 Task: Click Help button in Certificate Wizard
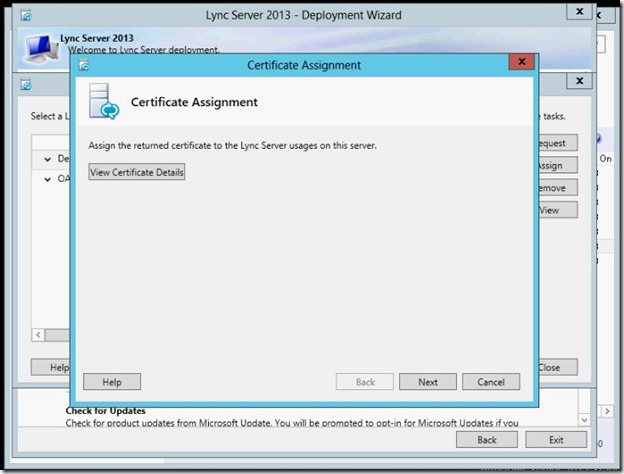[51, 367]
